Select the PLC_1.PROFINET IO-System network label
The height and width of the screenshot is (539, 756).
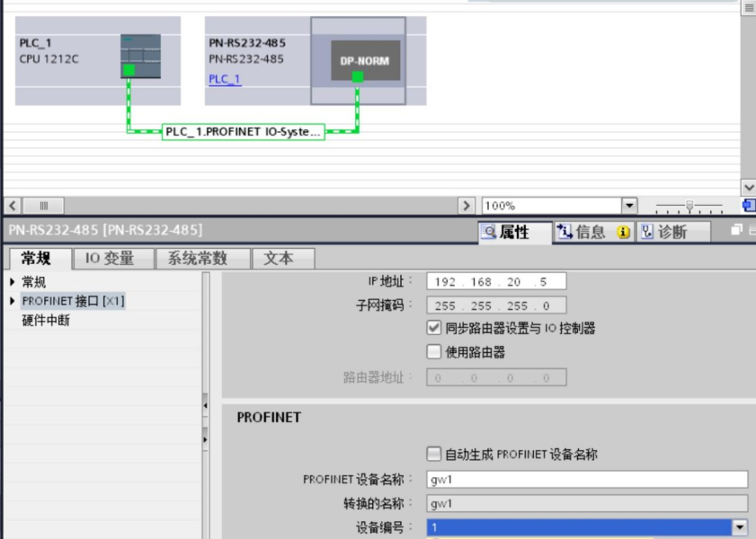click(243, 132)
